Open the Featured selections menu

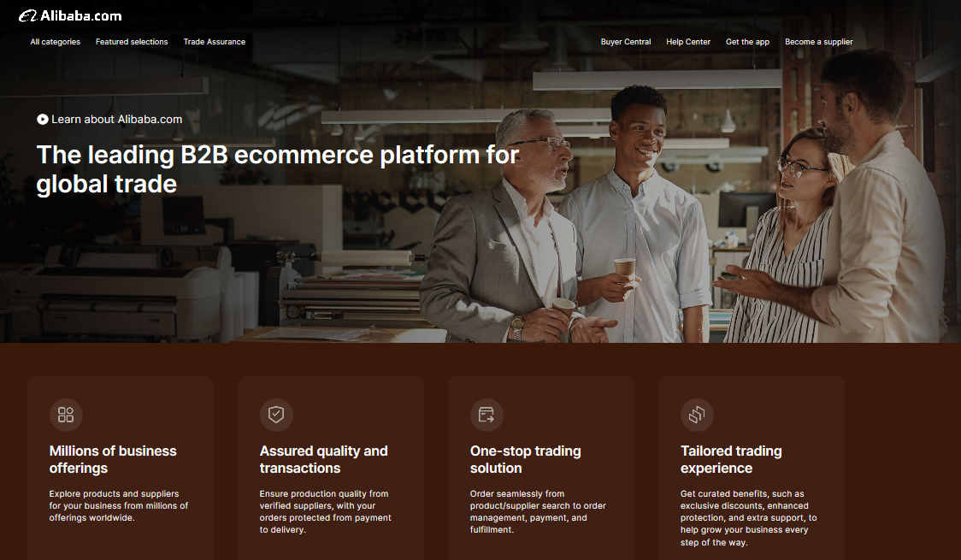132,42
